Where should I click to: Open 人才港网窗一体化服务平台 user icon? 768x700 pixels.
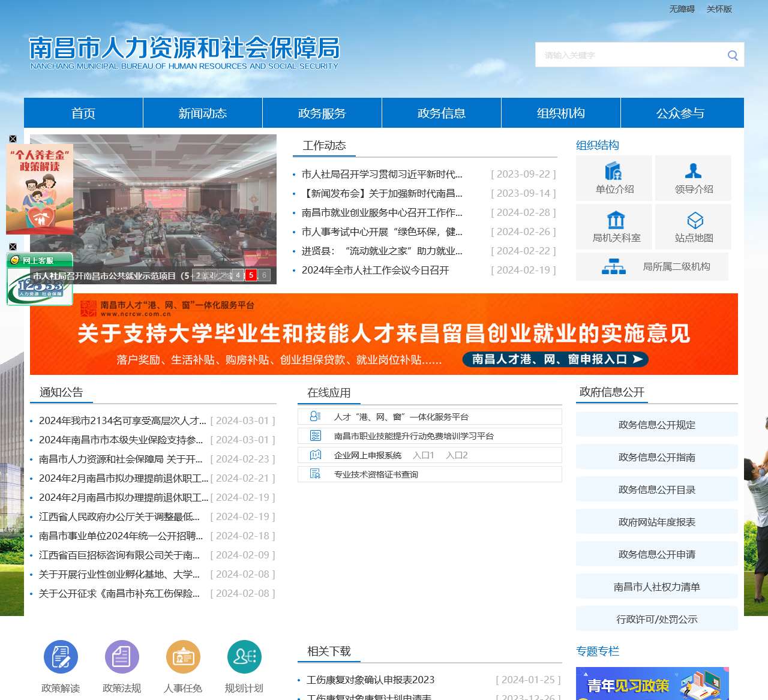(314, 416)
